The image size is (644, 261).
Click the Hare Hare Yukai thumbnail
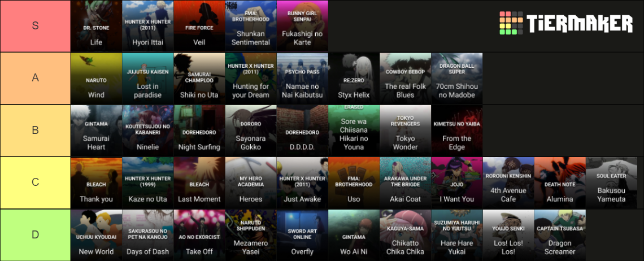pos(456,234)
